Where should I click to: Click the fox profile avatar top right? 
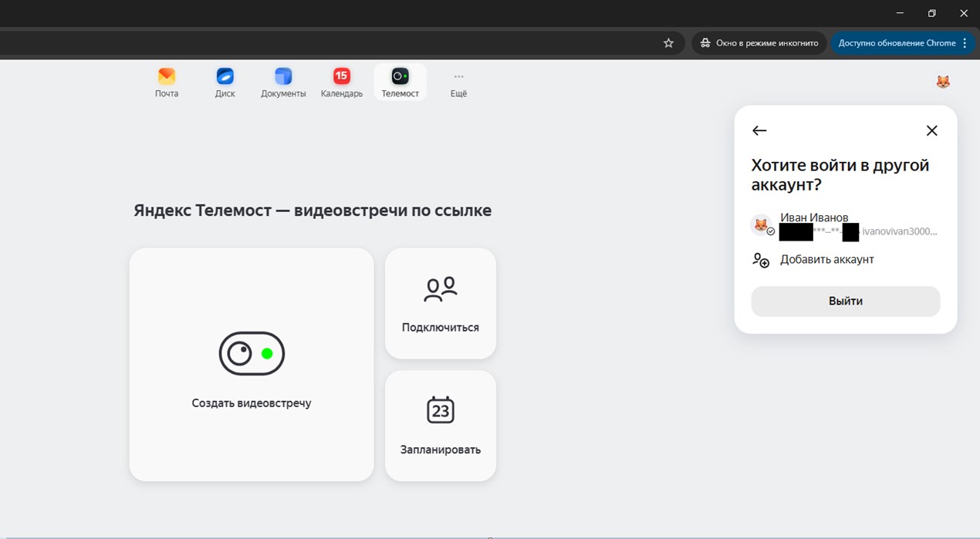(x=942, y=82)
